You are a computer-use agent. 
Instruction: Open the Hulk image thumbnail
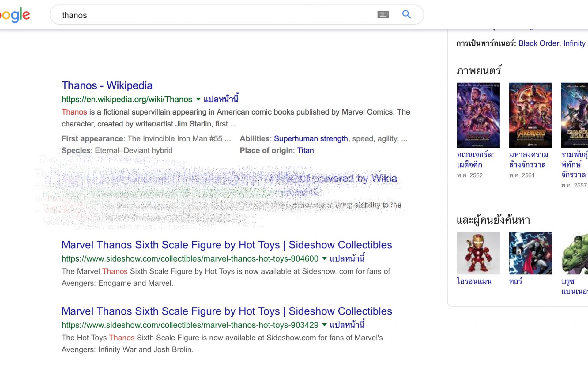[575, 253]
